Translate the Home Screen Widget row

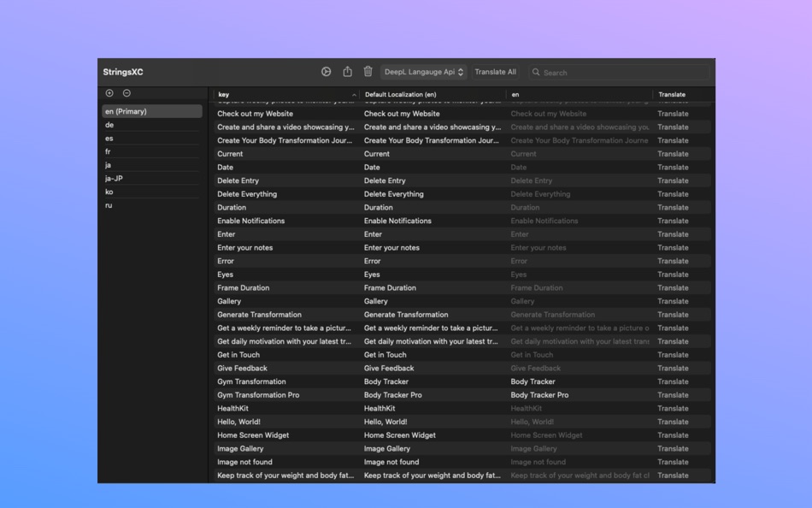tap(673, 435)
